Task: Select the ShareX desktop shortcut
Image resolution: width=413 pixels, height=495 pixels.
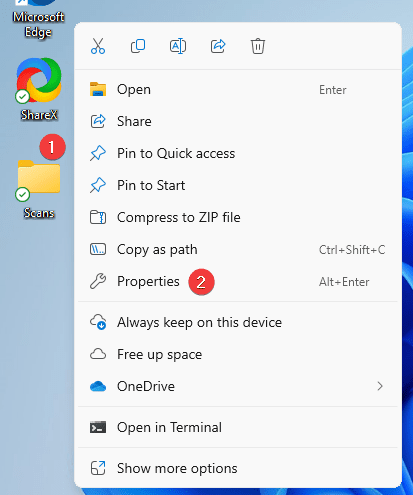Action: click(39, 89)
